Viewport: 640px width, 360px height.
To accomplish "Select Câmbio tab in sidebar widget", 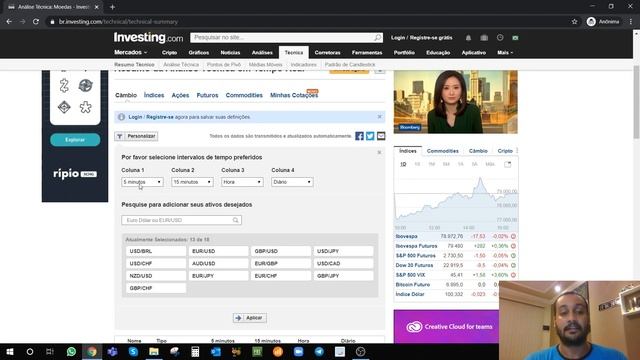I will [478, 151].
